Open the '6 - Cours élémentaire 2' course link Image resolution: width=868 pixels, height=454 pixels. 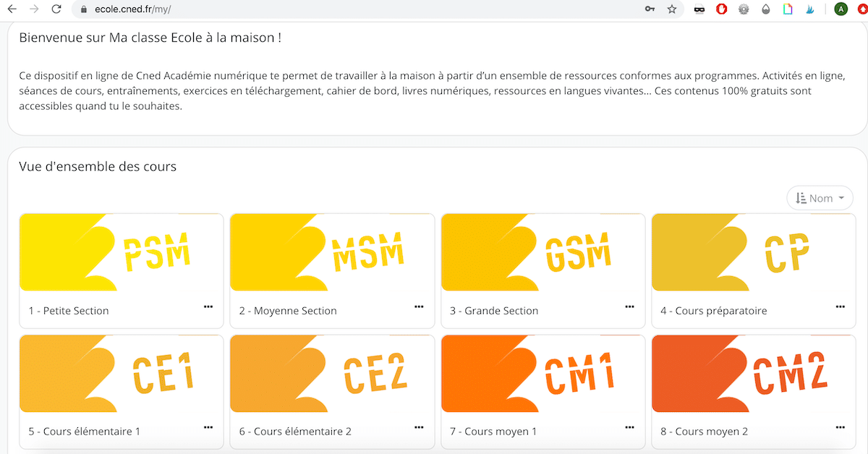[x=295, y=432]
